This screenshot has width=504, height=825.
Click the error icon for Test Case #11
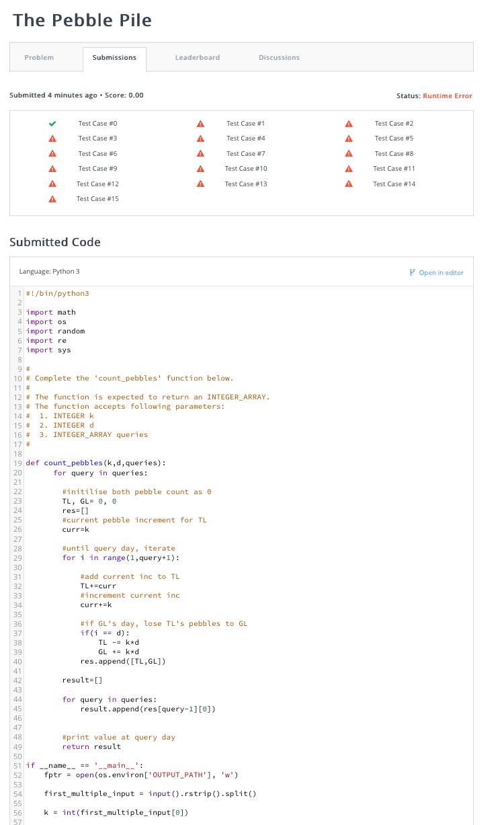[x=349, y=169]
